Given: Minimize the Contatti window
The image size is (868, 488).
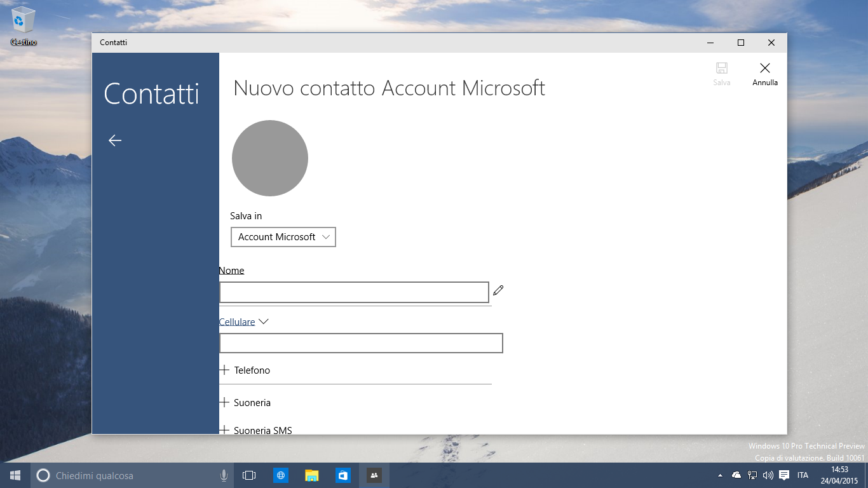Looking at the screenshot, I should click(x=710, y=43).
